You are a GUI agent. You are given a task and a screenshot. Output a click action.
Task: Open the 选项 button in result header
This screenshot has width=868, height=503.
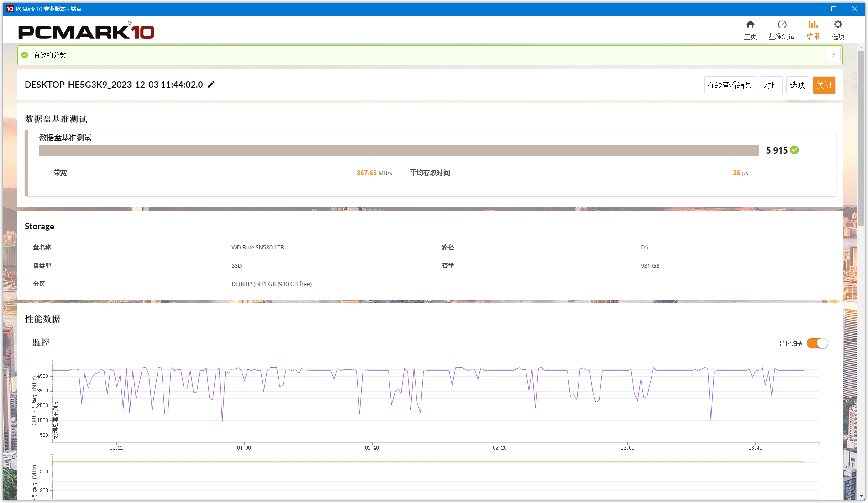pyautogui.click(x=797, y=85)
